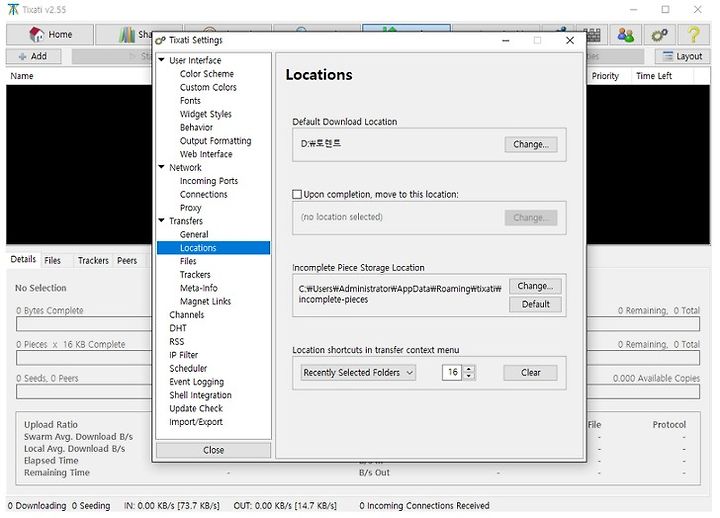Screen dimensions: 720x518
Task: Enable 'Upon completion, move to this location'
Action: pos(297,194)
